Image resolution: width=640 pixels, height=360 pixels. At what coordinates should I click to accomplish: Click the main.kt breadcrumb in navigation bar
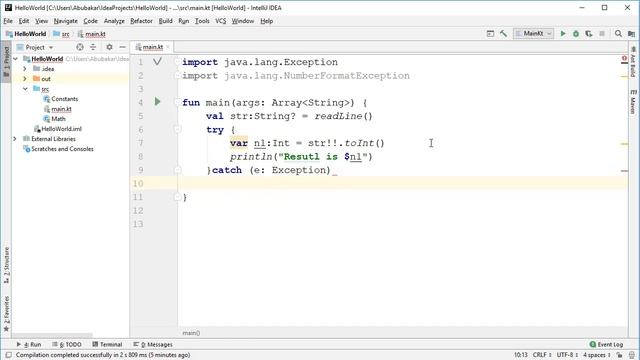tap(92, 34)
